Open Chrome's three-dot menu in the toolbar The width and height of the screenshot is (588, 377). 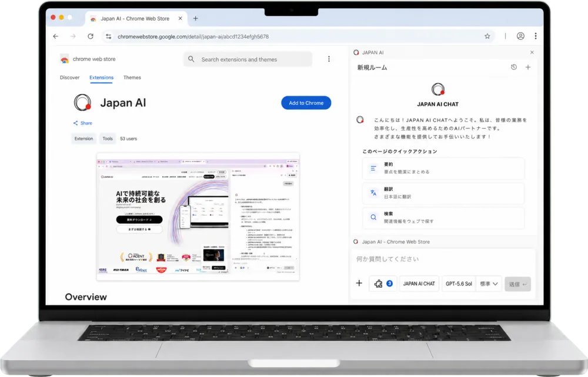point(536,36)
